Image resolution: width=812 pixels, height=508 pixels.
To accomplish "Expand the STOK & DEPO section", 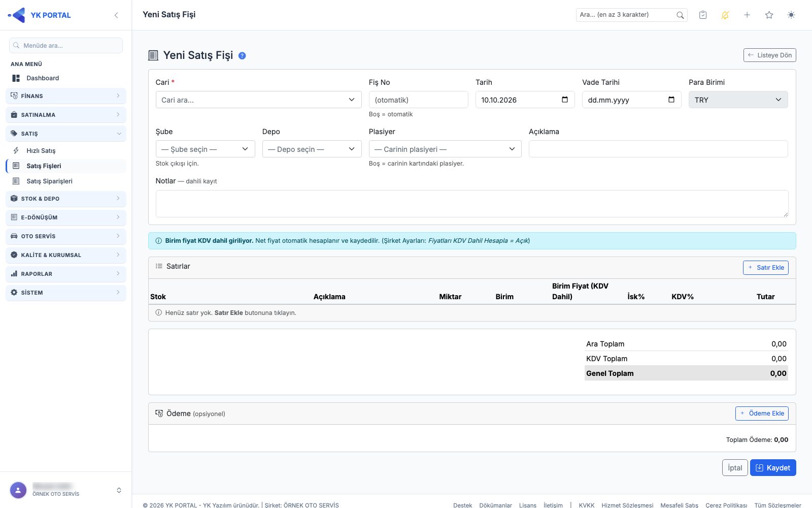I will [x=66, y=199].
